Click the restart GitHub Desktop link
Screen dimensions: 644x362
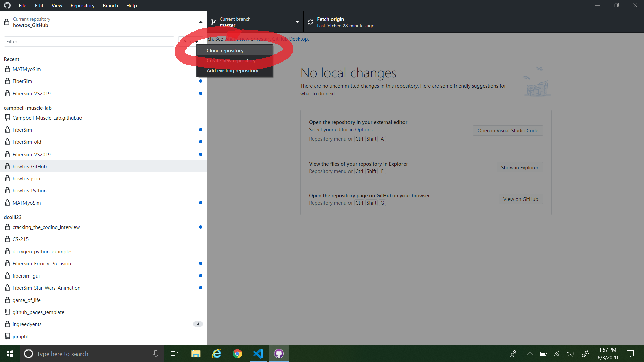tap(283, 39)
